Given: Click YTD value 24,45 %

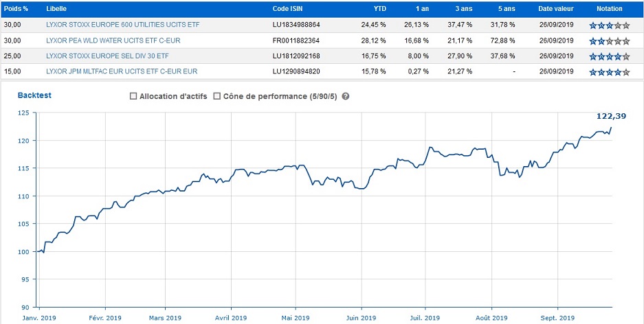Looking at the screenshot, I should point(374,25).
